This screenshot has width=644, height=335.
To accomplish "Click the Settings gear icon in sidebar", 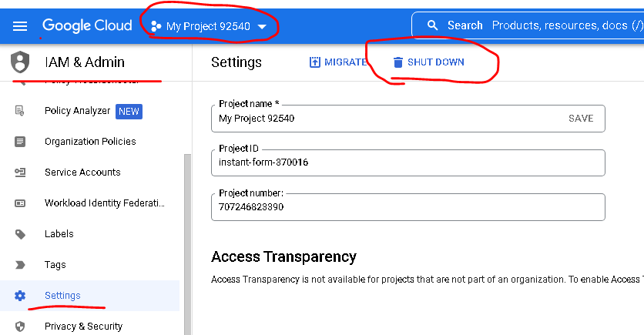I will [20, 296].
